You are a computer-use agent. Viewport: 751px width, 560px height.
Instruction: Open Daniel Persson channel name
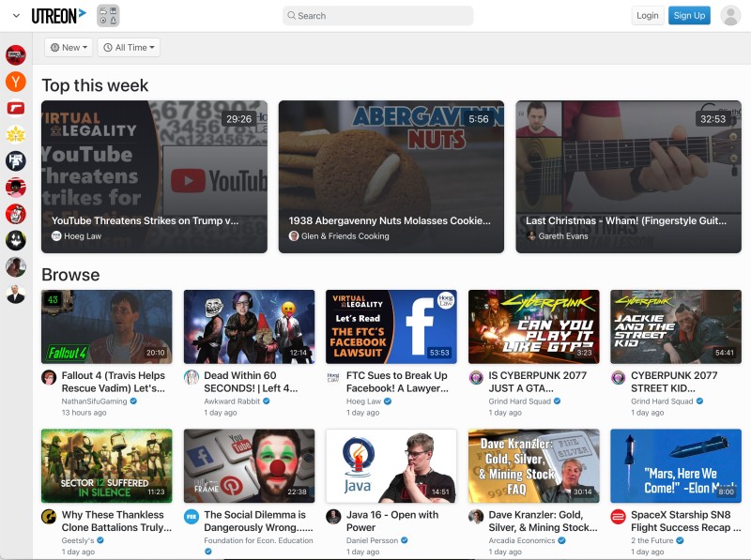pos(372,540)
